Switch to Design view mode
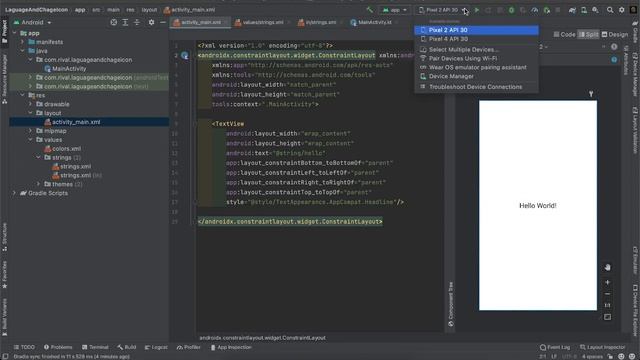Screen dimensions: 640x360 [615, 35]
